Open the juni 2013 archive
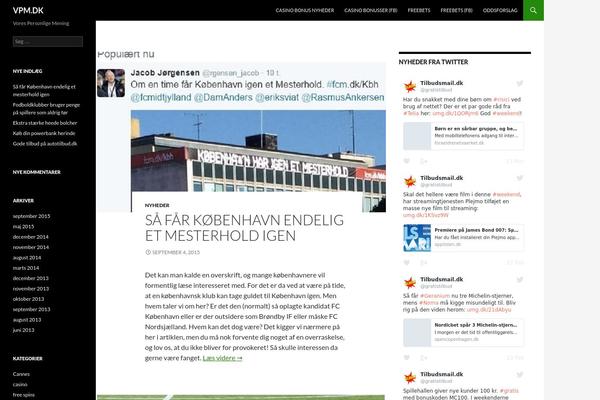This screenshot has width=600, height=400. coord(23,330)
